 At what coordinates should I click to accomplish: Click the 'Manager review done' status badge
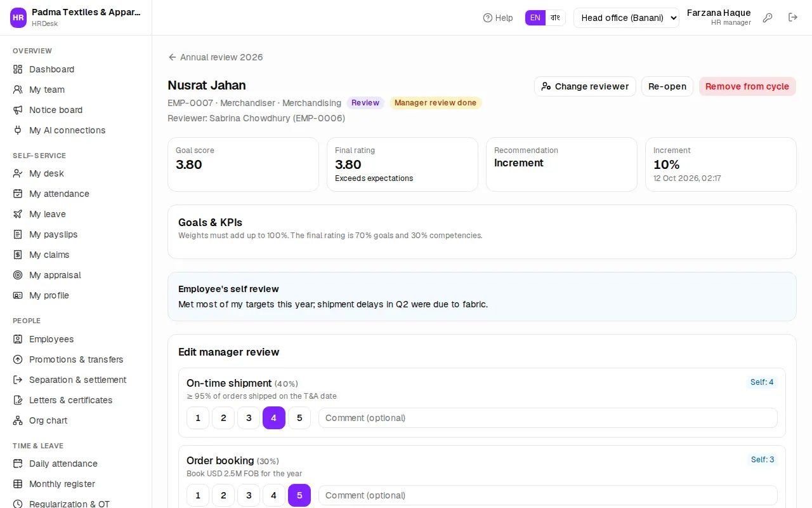tap(436, 103)
